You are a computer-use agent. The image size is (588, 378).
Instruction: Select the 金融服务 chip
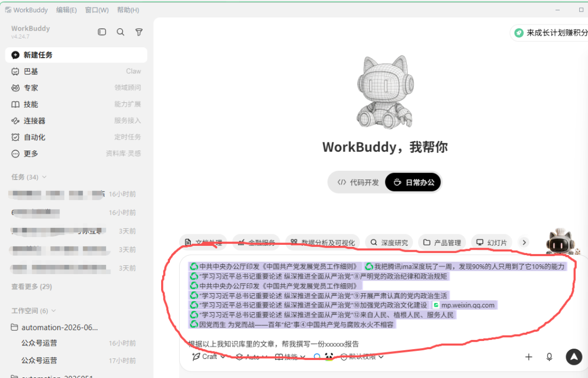click(256, 243)
